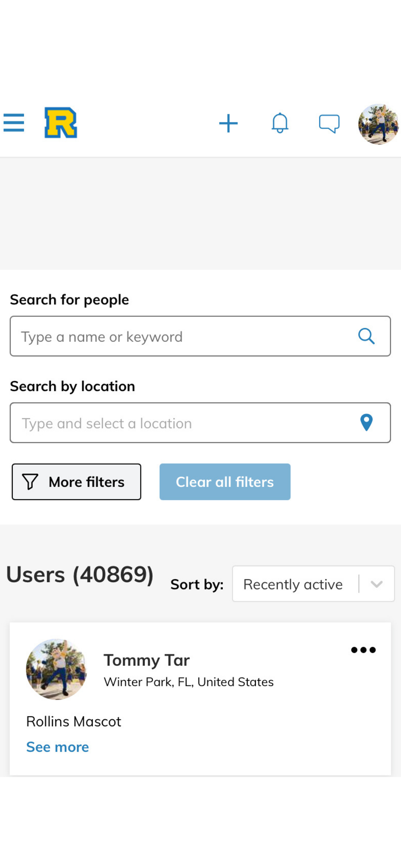The height and width of the screenshot is (868, 401).
Task: Open the Tommy Tar name link
Action: coord(147,660)
